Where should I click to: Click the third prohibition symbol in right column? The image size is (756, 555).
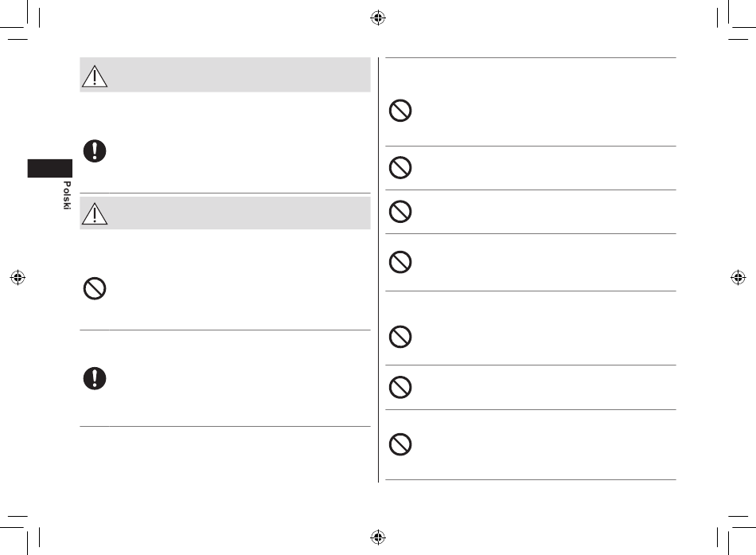[400, 211]
